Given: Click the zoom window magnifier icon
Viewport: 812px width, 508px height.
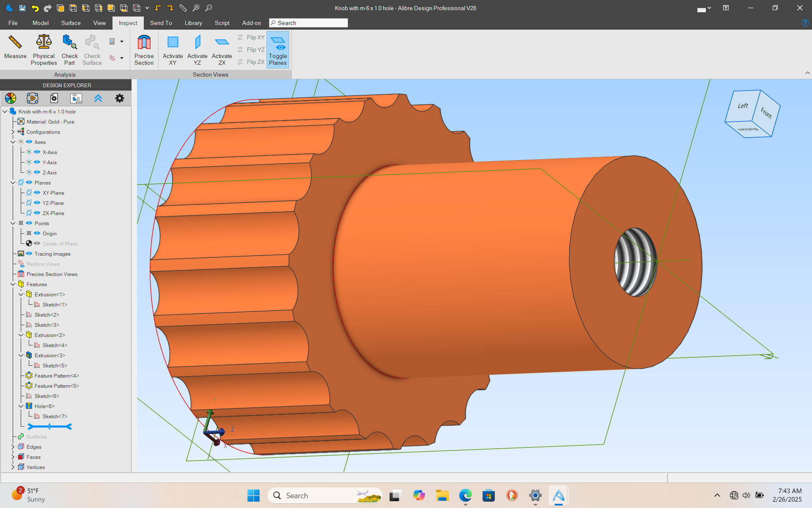Looking at the screenshot, I should pyautogui.click(x=208, y=8).
